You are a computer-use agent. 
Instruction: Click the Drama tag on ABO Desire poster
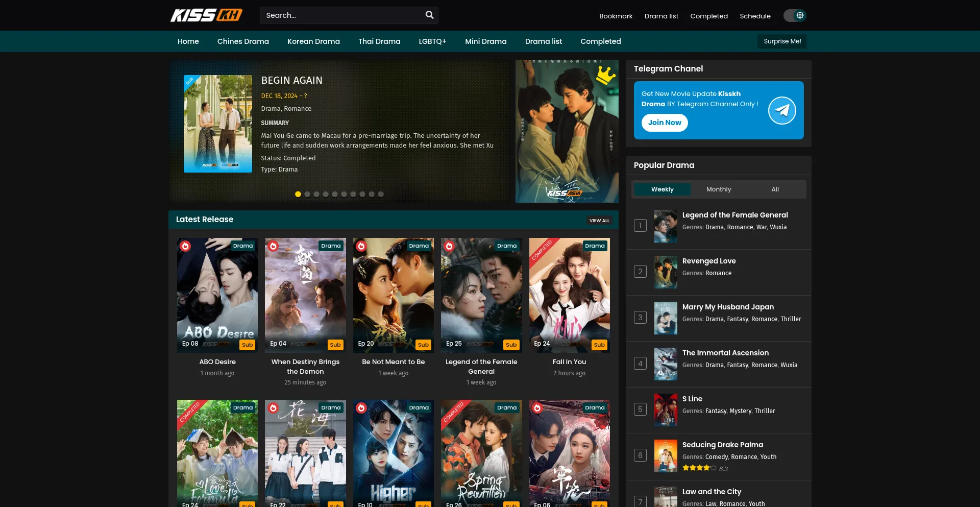243,246
